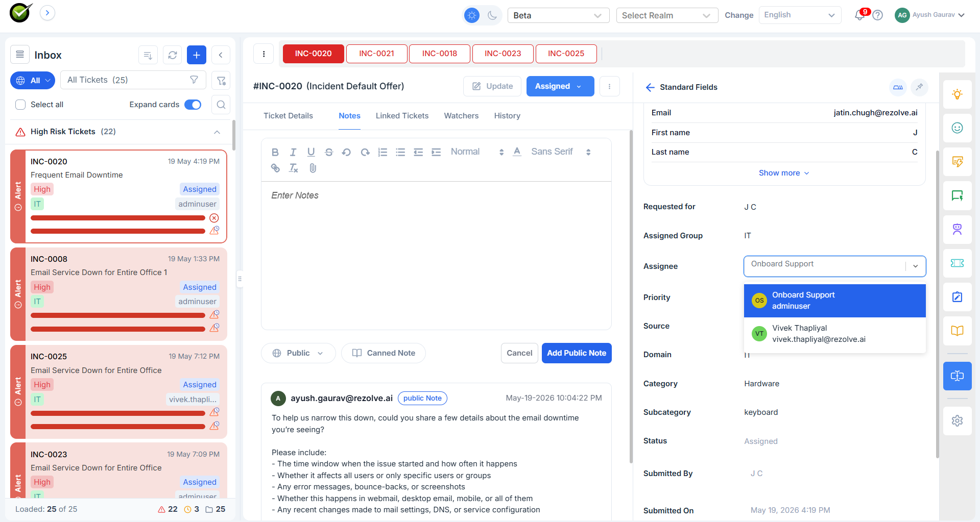This screenshot has width=980, height=522.
Task: Open knowledge book icon in sidebar
Action: tap(957, 331)
